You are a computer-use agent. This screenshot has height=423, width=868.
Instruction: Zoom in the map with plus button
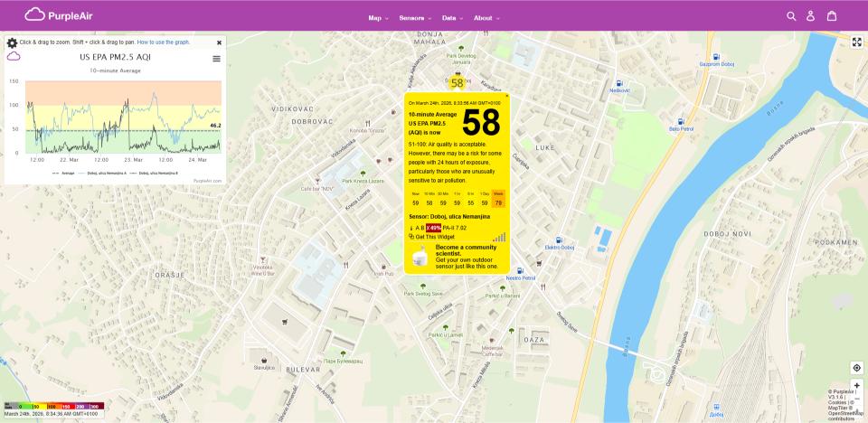pyautogui.click(x=857, y=385)
